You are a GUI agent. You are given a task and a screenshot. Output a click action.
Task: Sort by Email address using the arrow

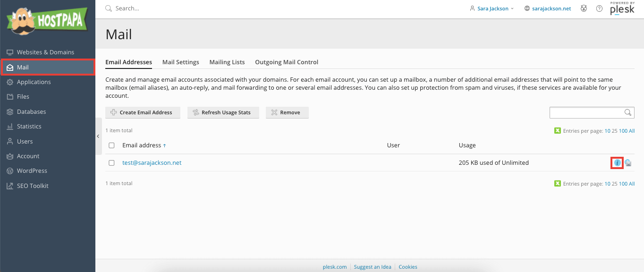[164, 145]
